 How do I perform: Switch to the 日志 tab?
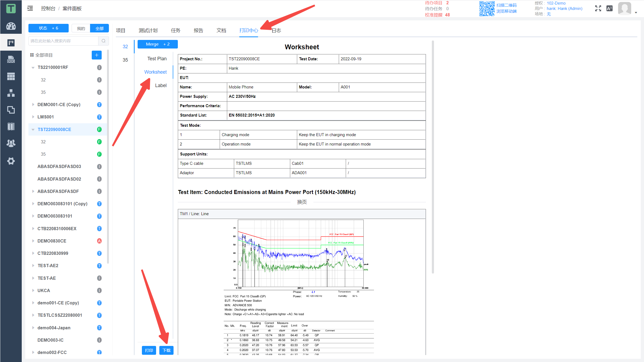276,31
